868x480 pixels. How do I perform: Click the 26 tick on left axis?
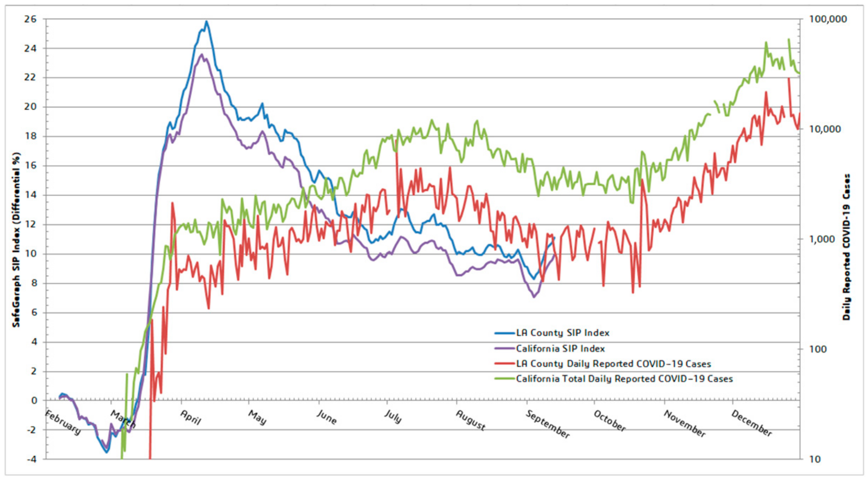coord(31,19)
